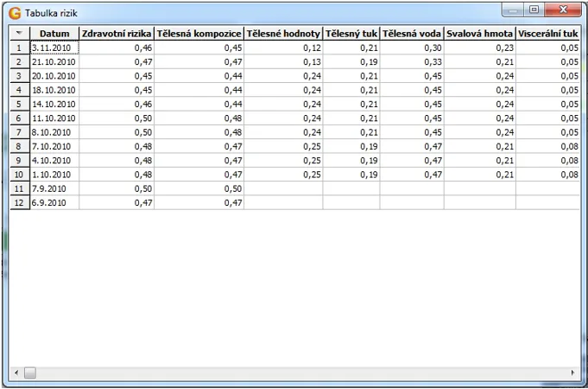The width and height of the screenshot is (588, 389).
Task: Select the date cell 7.9.2010
Action: [x=54, y=188]
